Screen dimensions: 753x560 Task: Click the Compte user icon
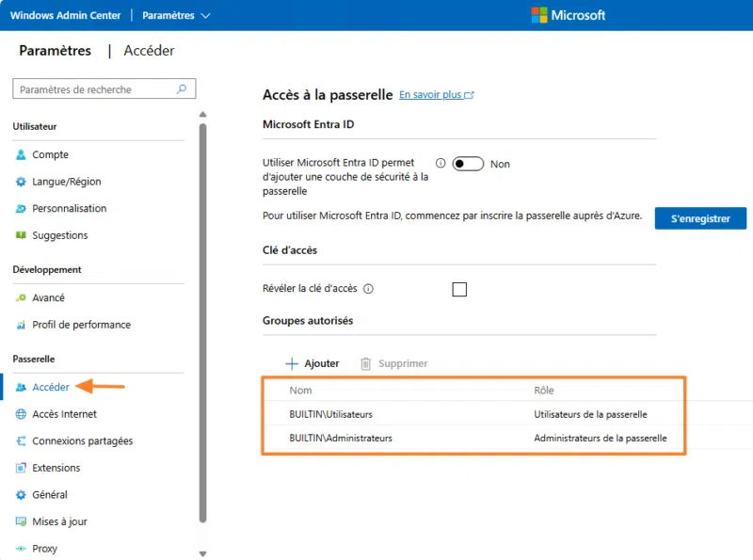click(x=21, y=155)
